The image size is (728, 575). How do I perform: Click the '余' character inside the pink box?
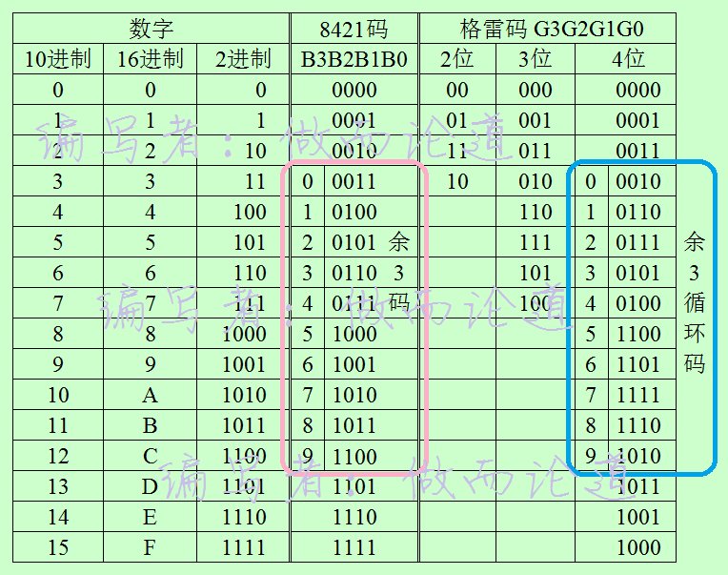coord(399,242)
